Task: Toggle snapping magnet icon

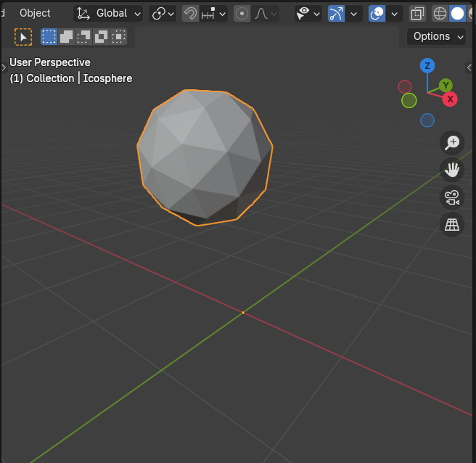Action: tap(190, 13)
